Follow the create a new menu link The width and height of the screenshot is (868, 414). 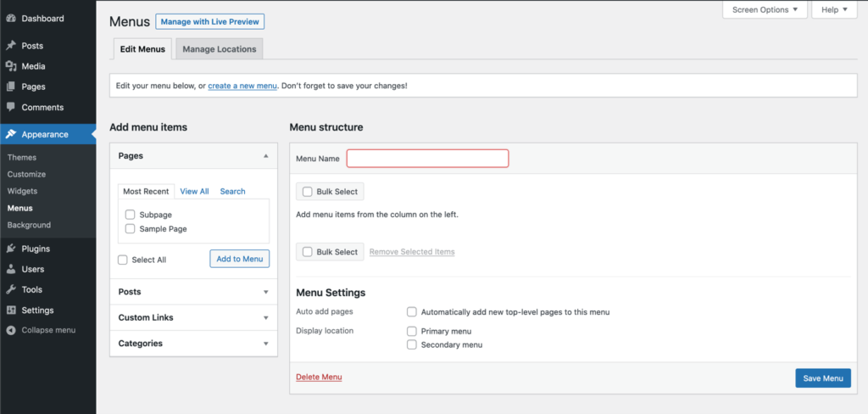[242, 87]
